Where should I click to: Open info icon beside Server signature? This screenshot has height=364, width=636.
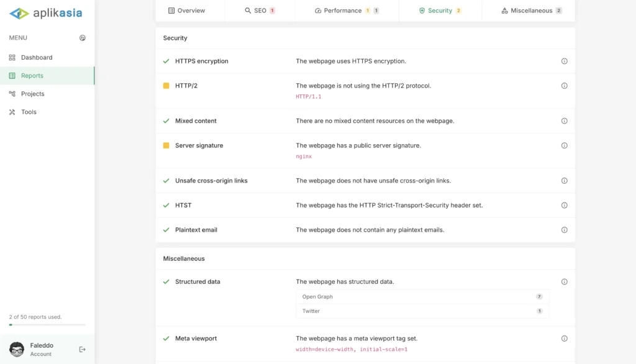(x=564, y=145)
